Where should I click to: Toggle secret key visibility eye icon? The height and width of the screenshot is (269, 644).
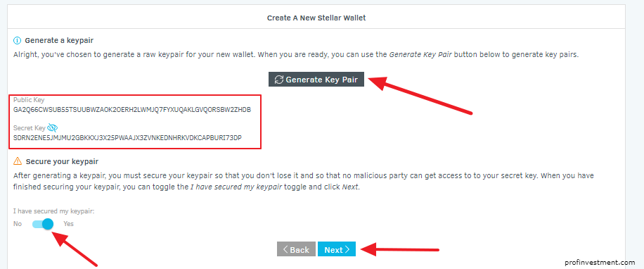tap(53, 127)
